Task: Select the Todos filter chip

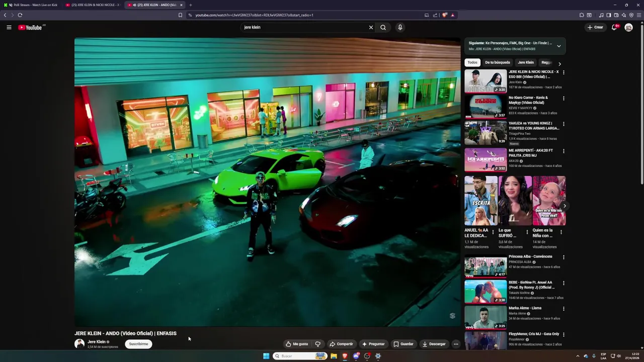Action: coord(472,62)
